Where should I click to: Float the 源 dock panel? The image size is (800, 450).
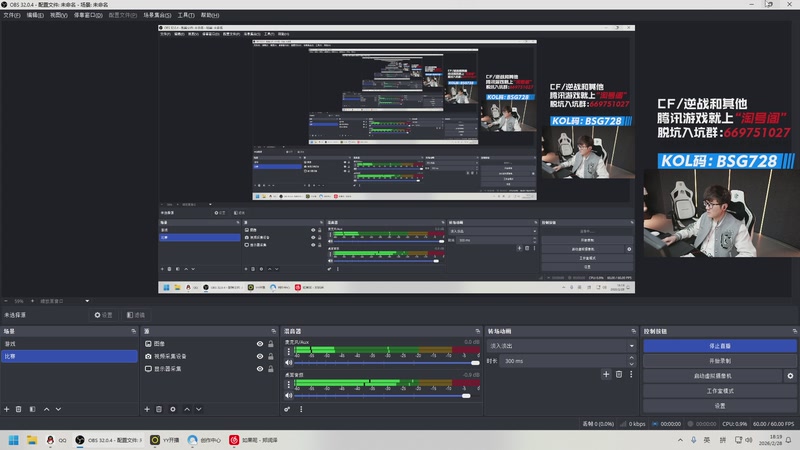(274, 331)
